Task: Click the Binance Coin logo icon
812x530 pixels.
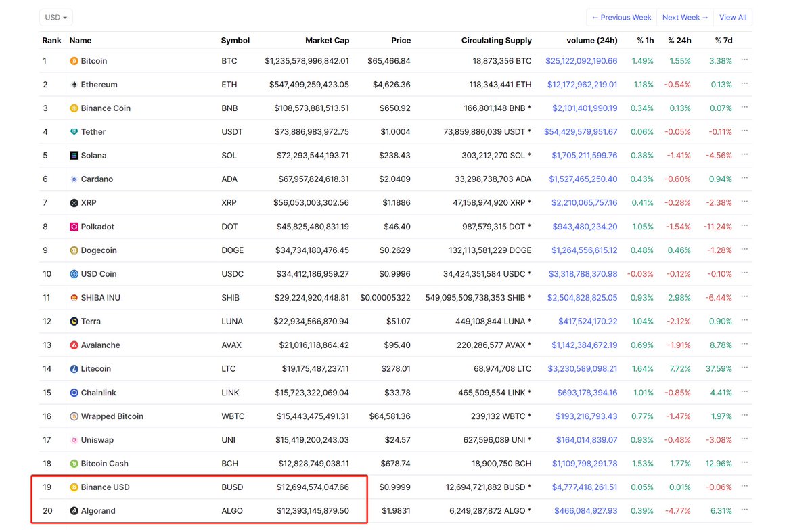Action: (74, 108)
